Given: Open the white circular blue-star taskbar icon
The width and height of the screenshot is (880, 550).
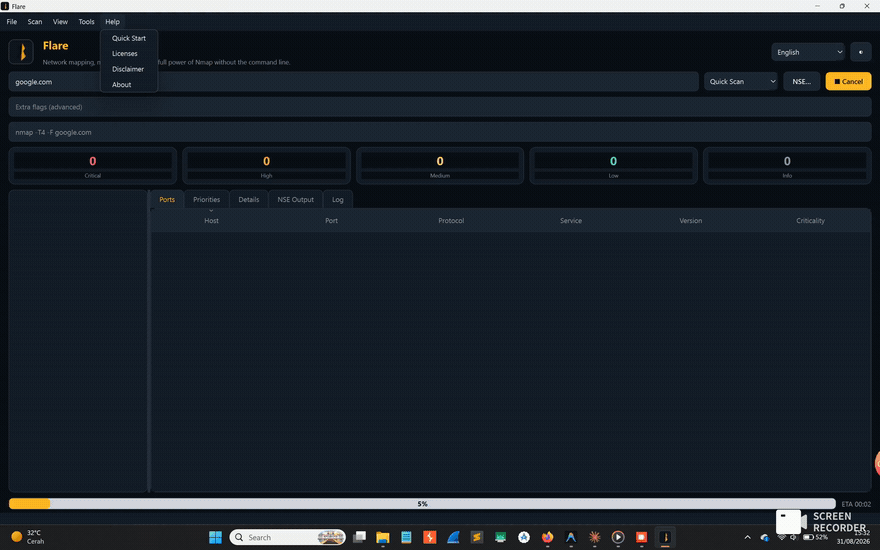Looking at the screenshot, I should pos(524,537).
